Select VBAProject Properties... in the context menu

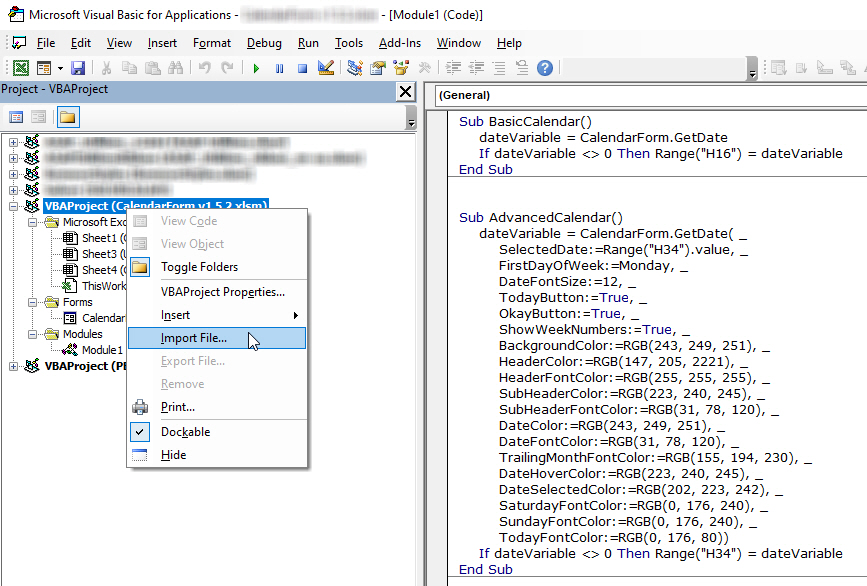(217, 292)
